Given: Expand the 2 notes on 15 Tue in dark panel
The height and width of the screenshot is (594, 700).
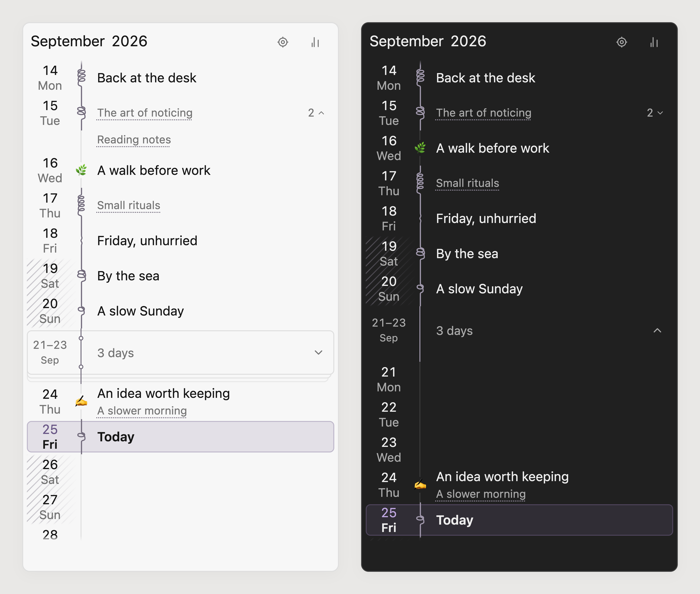Looking at the screenshot, I should point(655,113).
